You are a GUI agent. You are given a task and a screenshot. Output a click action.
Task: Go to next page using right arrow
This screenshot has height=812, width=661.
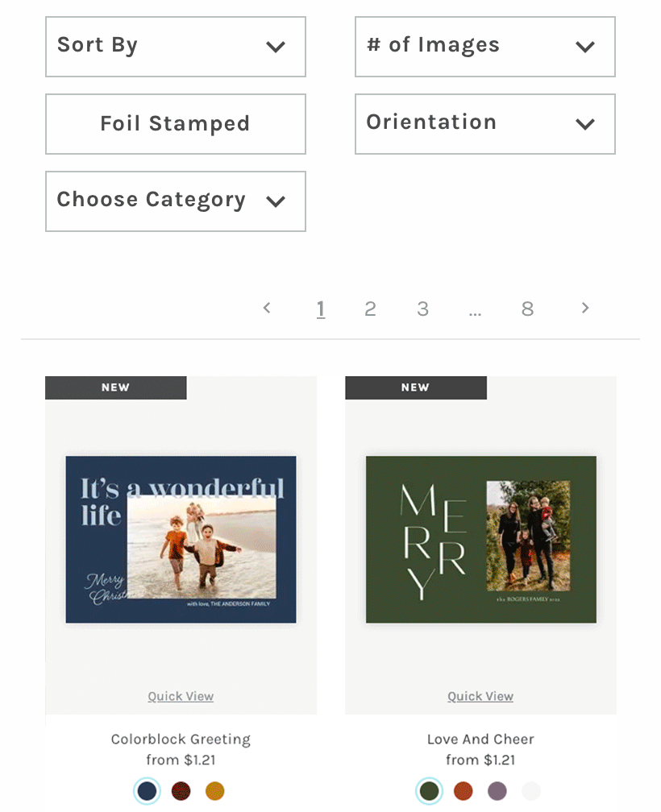tap(585, 308)
